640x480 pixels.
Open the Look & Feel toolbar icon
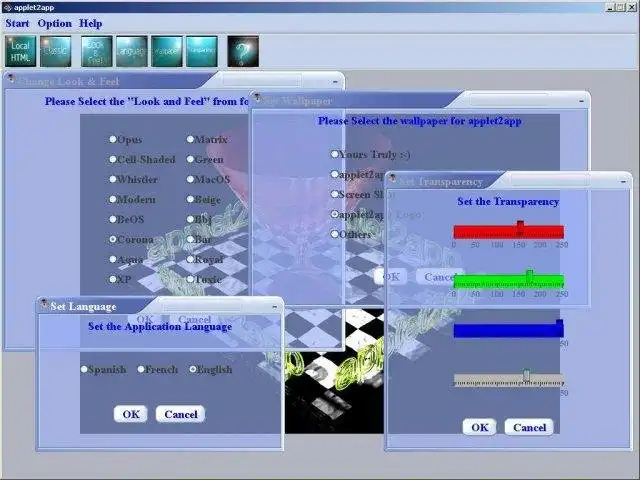pyautogui.click(x=97, y=51)
